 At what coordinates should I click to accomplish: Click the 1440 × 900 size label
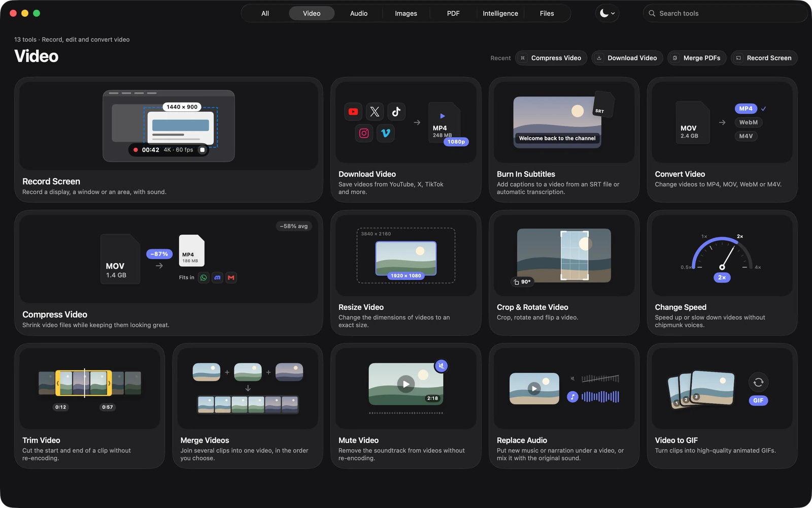tap(182, 107)
